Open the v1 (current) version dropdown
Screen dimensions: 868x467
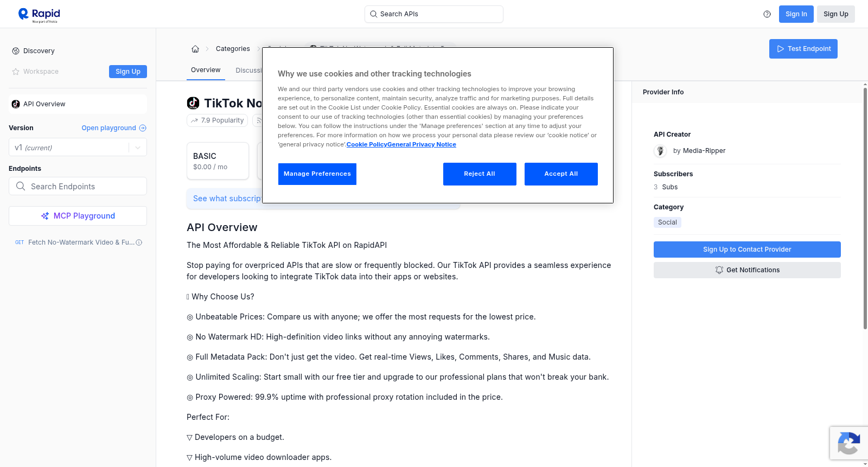(78, 148)
